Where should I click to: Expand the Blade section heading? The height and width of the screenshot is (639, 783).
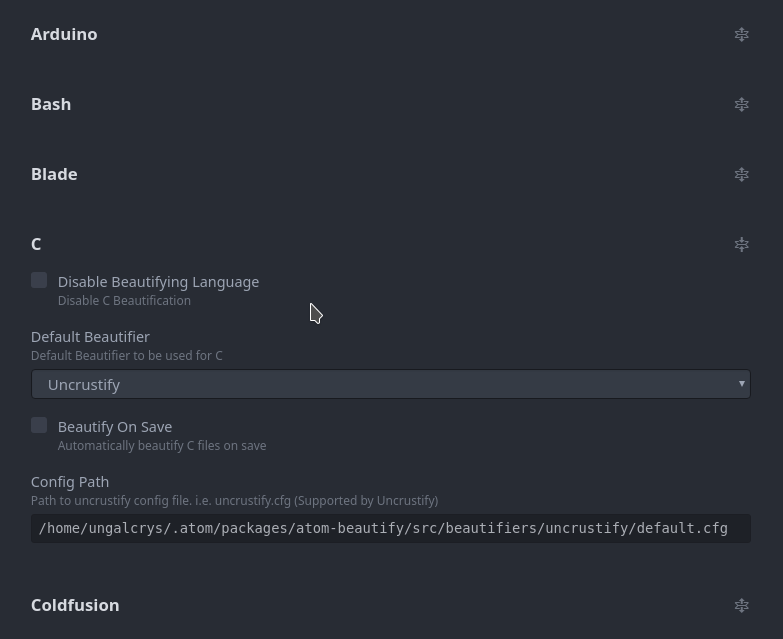click(54, 174)
